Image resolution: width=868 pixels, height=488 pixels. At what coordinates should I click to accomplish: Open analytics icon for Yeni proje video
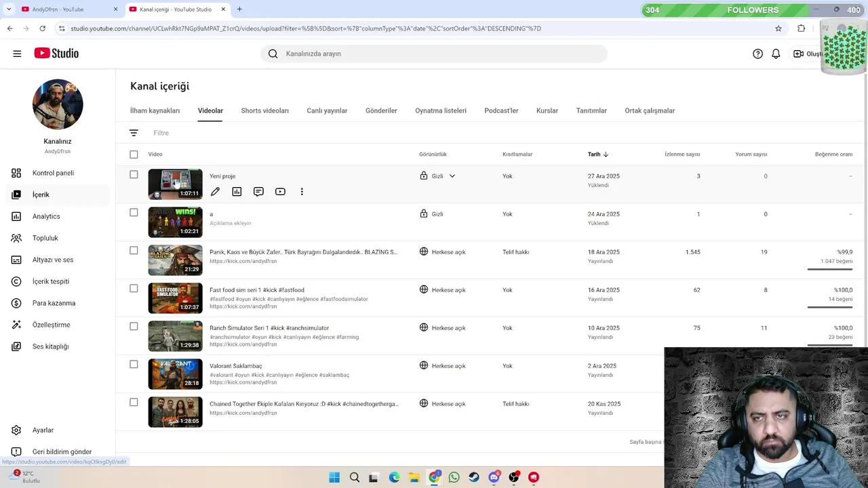[x=237, y=192]
